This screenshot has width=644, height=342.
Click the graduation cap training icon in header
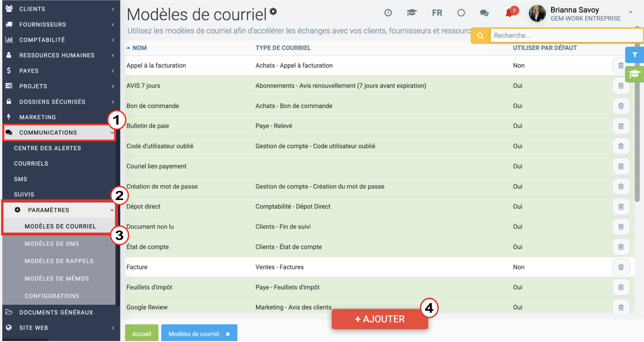click(411, 13)
